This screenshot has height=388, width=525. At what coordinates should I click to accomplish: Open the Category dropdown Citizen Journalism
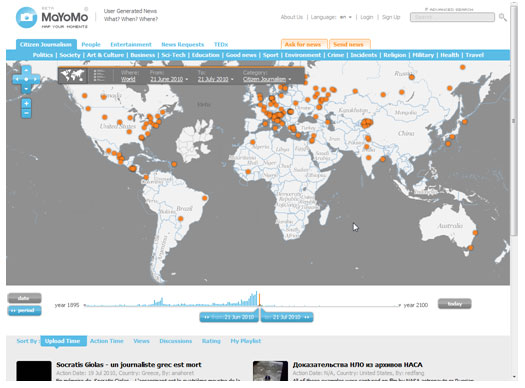pos(267,79)
